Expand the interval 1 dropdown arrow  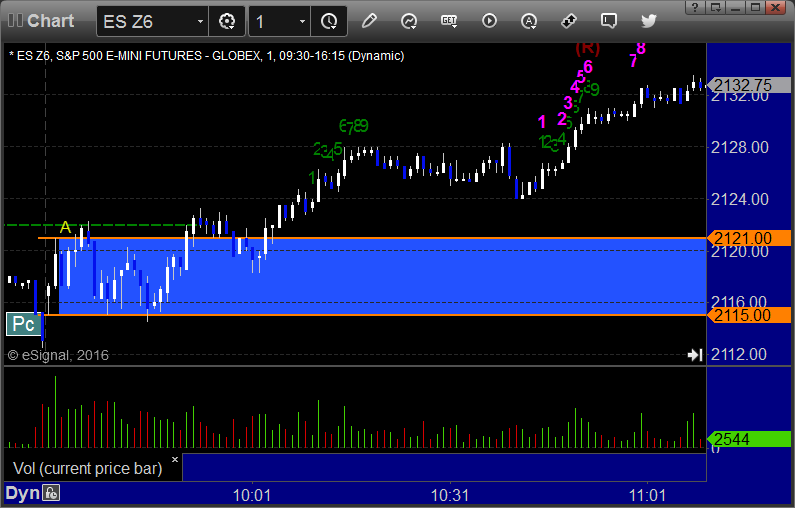(302, 21)
